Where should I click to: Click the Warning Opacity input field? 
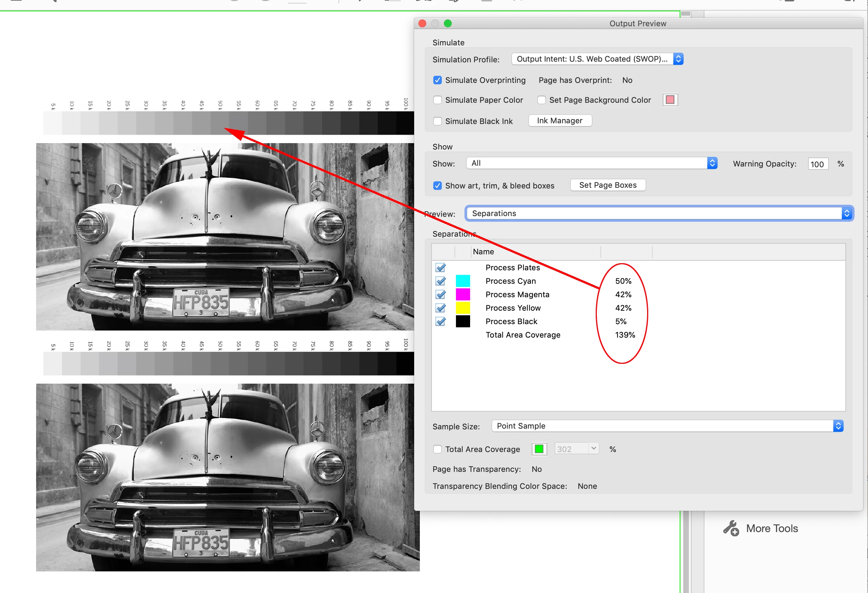click(818, 164)
